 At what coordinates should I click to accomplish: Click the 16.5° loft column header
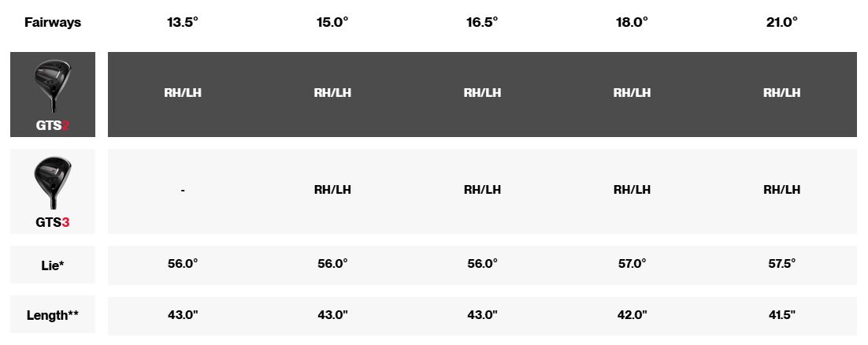click(x=482, y=22)
